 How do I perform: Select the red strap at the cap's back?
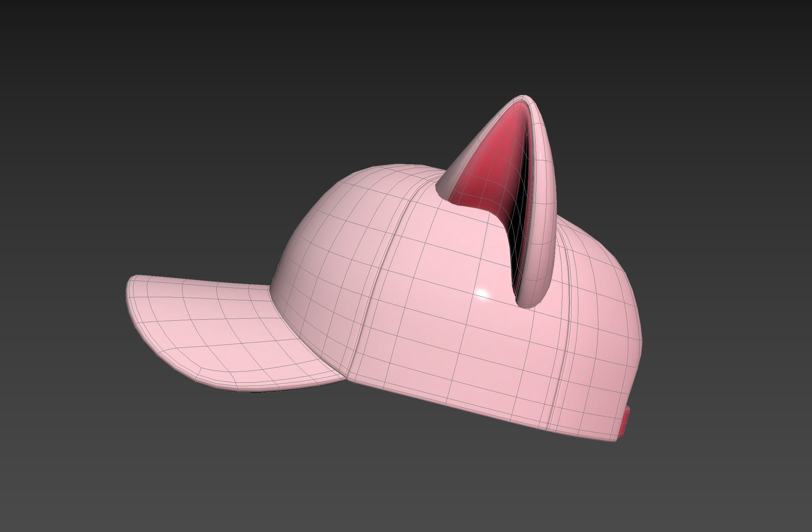click(624, 421)
